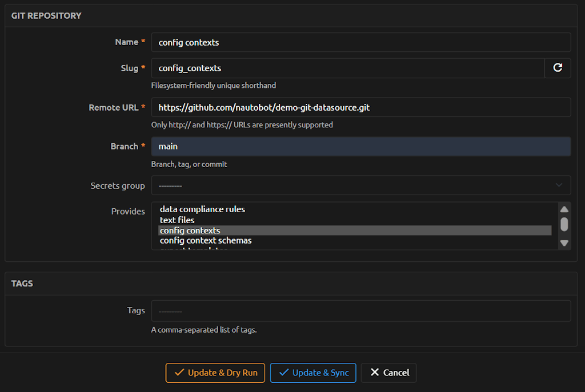This screenshot has width=585, height=392.
Task: Focus the Branch field containing "main"
Action: 360,147
